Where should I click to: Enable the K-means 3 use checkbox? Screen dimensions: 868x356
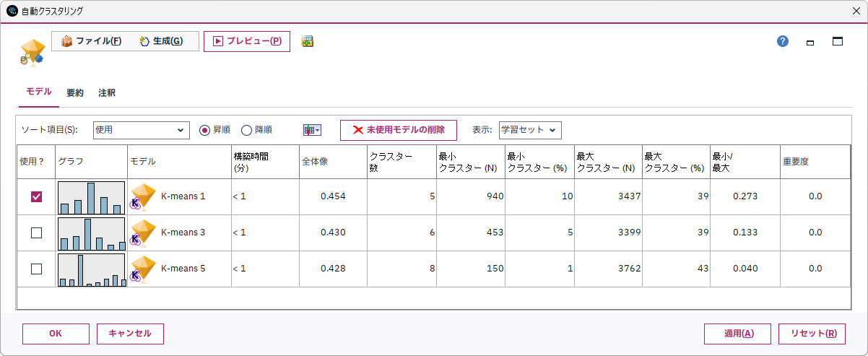(36, 233)
